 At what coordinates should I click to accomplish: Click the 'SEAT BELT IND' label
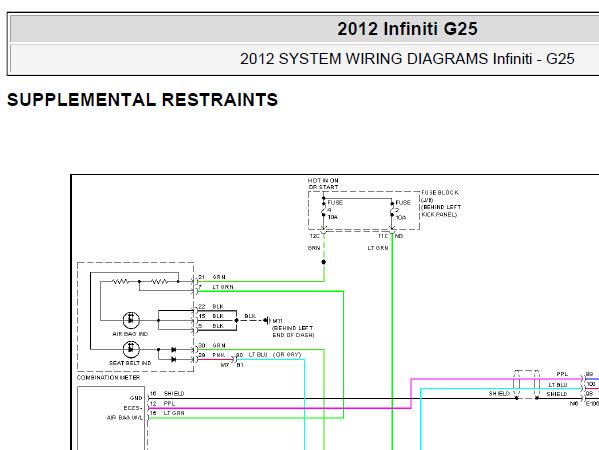(130, 363)
